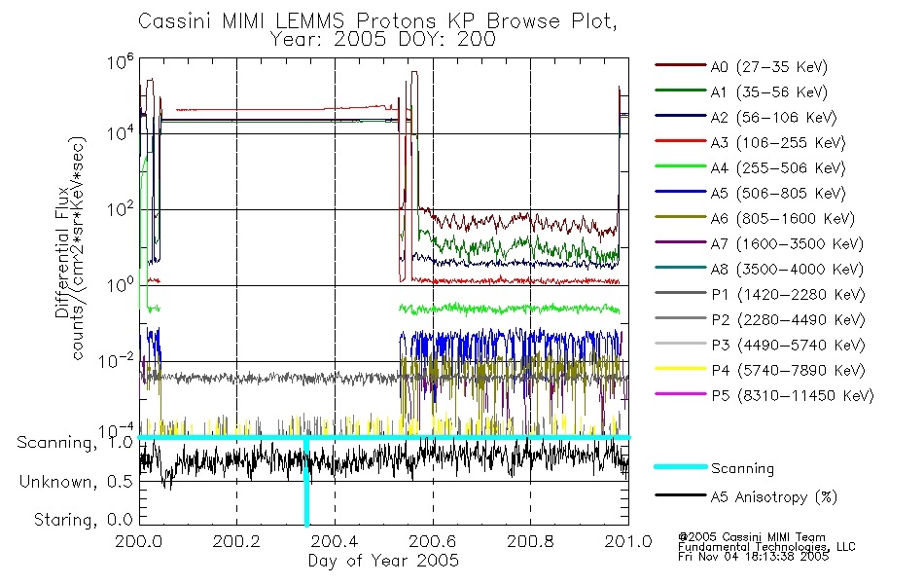Click the P1 (1420-2280 KeV) legend label
924x584 pixels.
point(788,295)
